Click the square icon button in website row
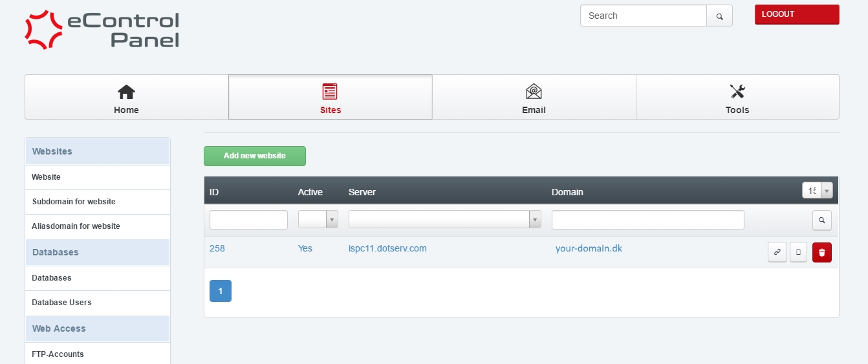This screenshot has height=364, width=868. coord(798,252)
